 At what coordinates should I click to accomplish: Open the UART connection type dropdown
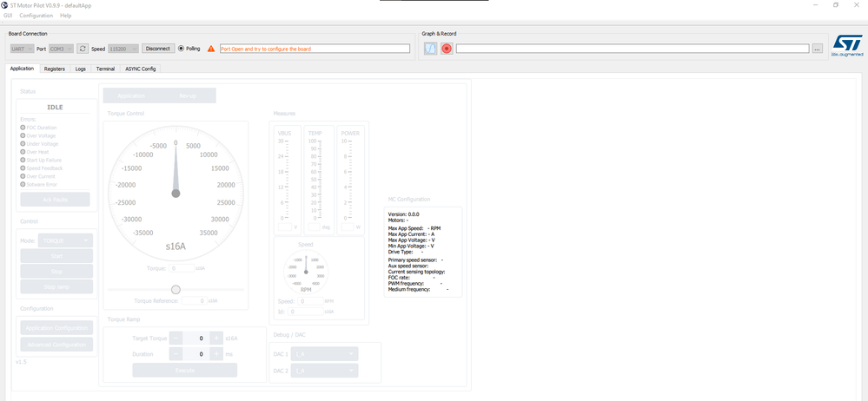pyautogui.click(x=22, y=49)
